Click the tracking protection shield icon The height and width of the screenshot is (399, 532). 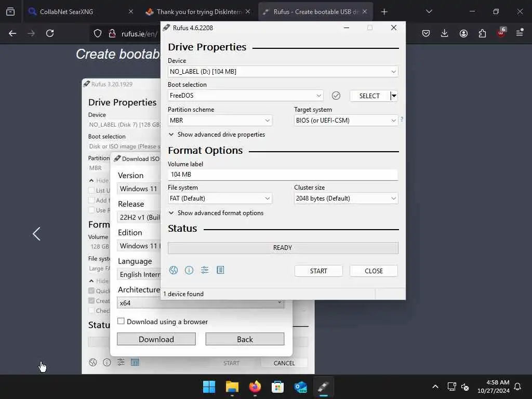click(x=98, y=34)
